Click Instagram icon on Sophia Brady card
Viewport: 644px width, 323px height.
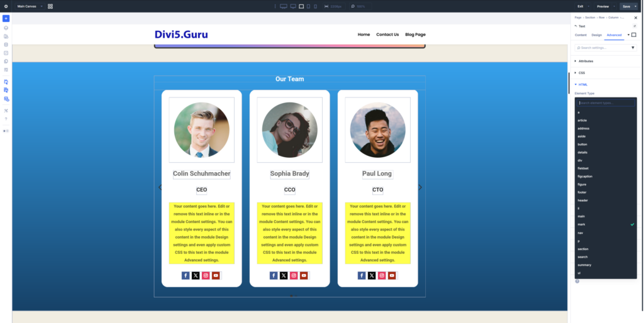point(294,275)
